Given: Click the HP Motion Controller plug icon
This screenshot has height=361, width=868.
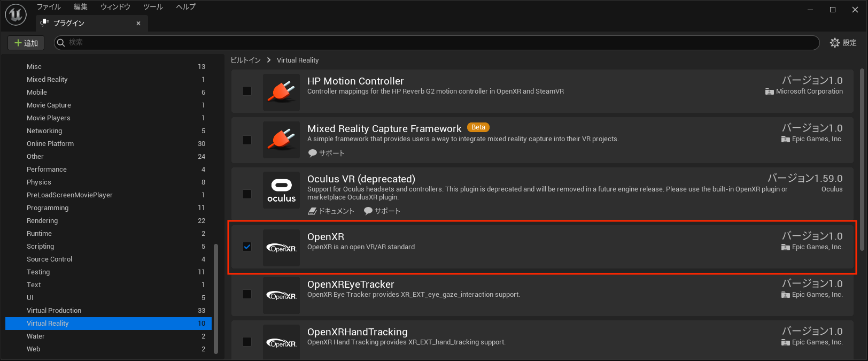Looking at the screenshot, I should pos(282,92).
